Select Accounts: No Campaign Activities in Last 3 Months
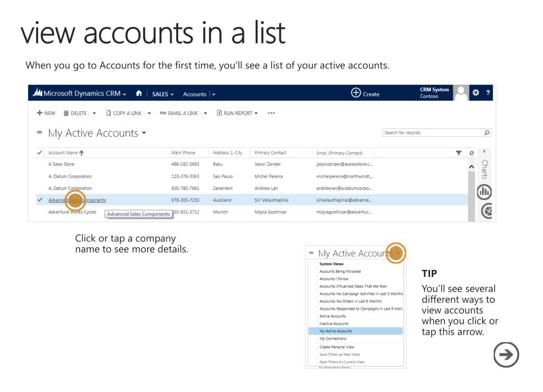Image resolution: width=543 pixels, height=392 pixels. click(361, 294)
